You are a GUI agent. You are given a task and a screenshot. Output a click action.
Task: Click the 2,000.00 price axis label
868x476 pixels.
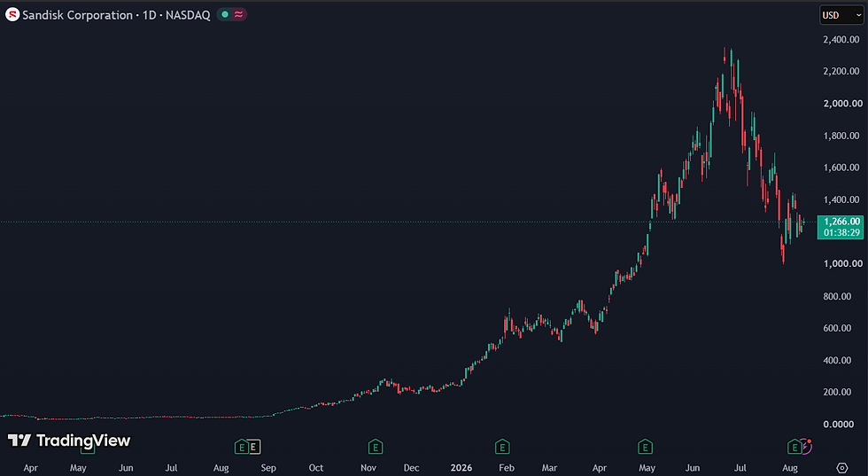[842, 104]
